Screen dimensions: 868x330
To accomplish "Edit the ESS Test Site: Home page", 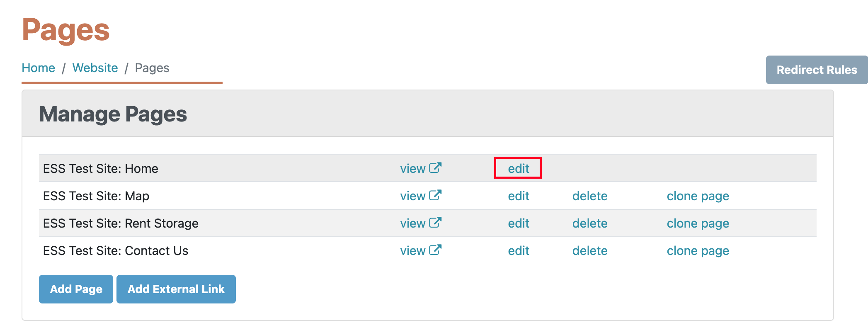I will (519, 168).
